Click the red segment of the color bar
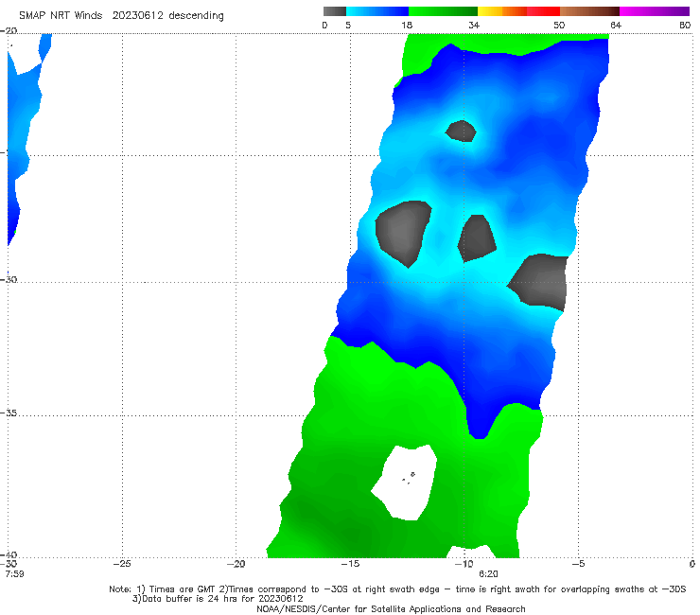700x615 pixels. (543, 11)
